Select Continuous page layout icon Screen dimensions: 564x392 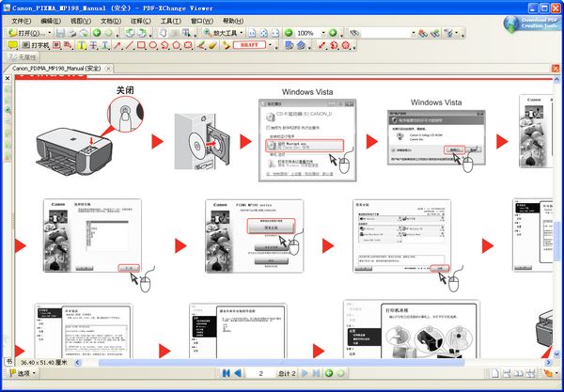point(507,373)
